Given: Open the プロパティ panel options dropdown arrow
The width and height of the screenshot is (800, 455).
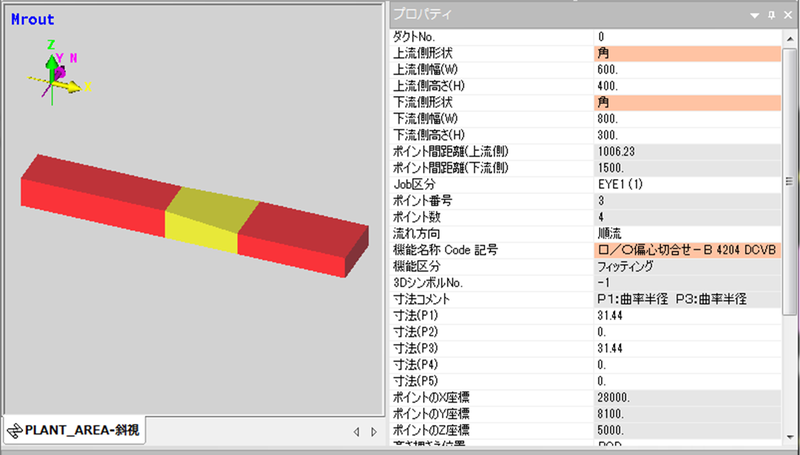Looking at the screenshot, I should point(755,15).
